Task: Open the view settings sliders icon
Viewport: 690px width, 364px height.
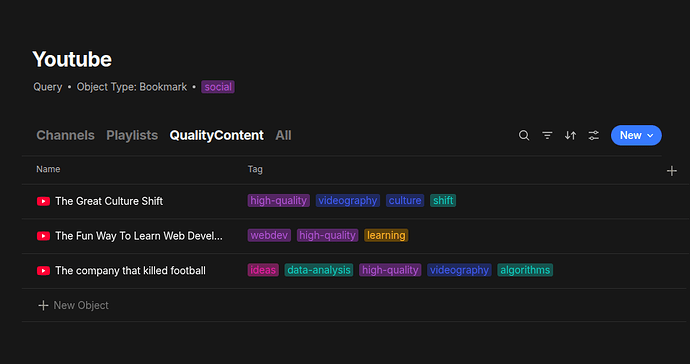Action: coord(594,136)
